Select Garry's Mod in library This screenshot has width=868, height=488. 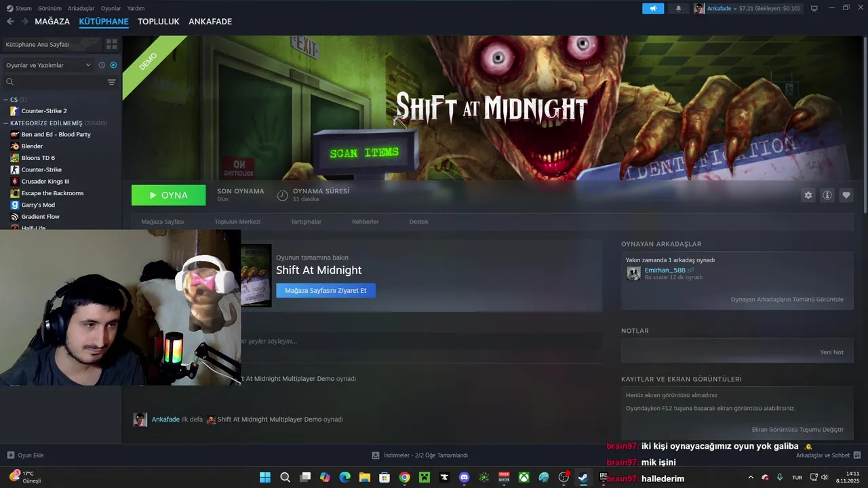38,205
